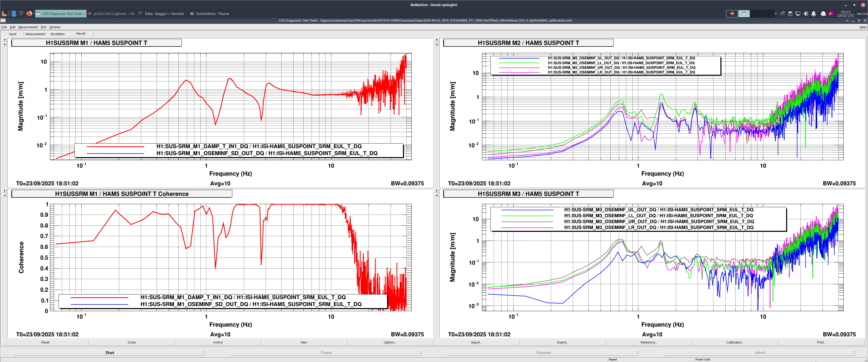Open the volume speaker tray icon

[x=806, y=14]
